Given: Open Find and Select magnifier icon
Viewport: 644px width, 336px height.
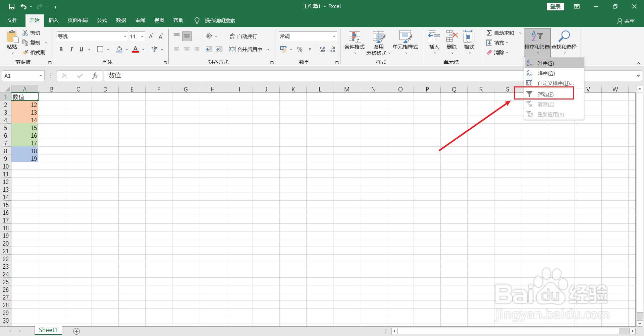Looking at the screenshot, I should pyautogui.click(x=564, y=36).
